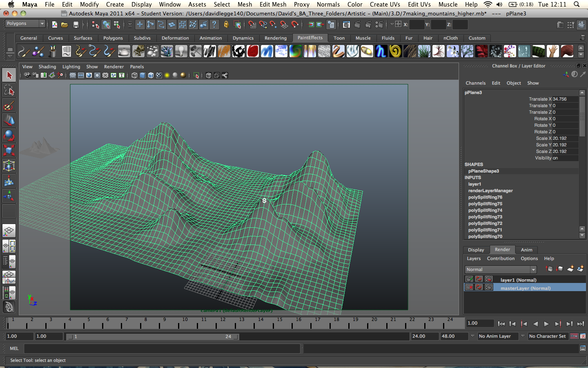Play animation forwards button
Screen dimensions: 588x368
point(546,324)
